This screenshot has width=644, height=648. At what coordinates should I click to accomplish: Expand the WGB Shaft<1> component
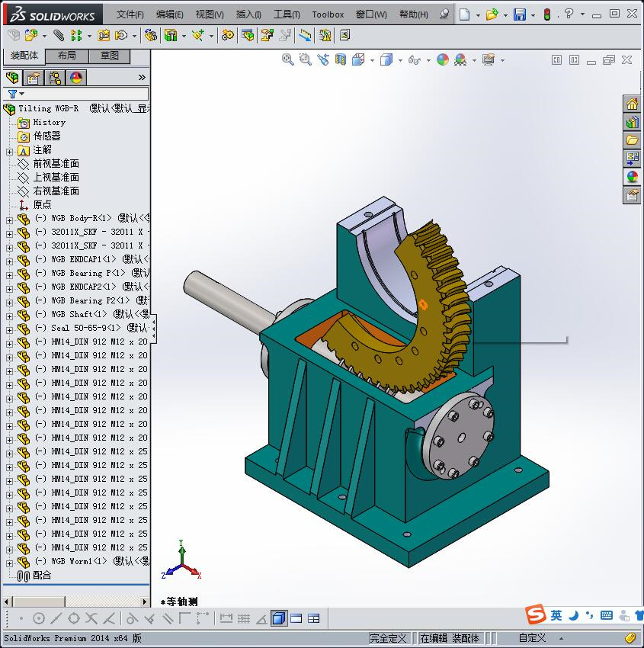pyautogui.click(x=9, y=316)
